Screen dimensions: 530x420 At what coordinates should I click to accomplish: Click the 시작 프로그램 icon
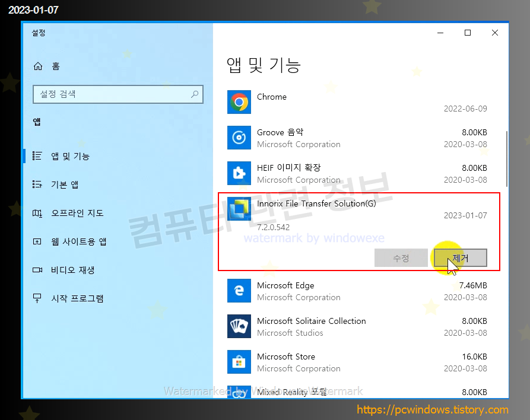click(37, 298)
